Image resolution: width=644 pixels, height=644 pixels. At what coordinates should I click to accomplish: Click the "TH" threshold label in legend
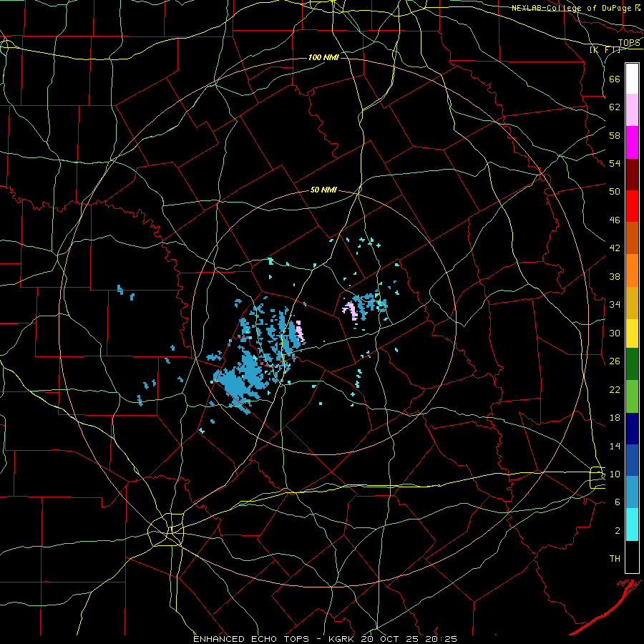point(615,559)
